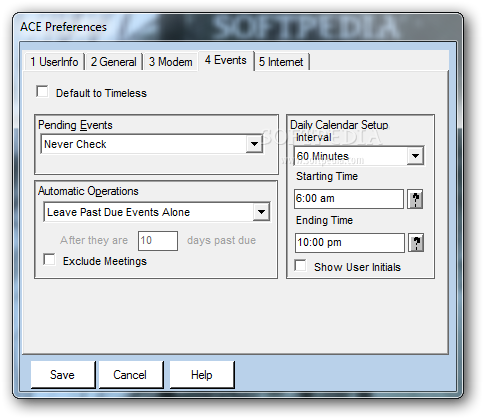
Task: Enable Default to Timeless checkbox
Action: point(42,92)
